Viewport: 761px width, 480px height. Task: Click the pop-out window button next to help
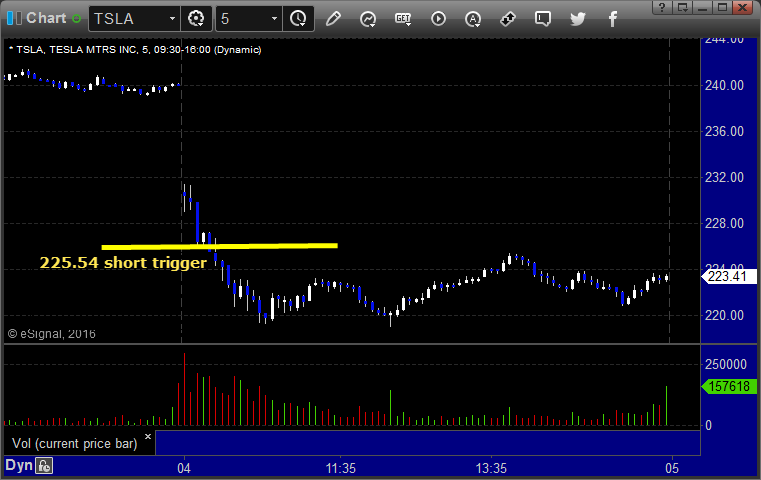click(x=682, y=7)
